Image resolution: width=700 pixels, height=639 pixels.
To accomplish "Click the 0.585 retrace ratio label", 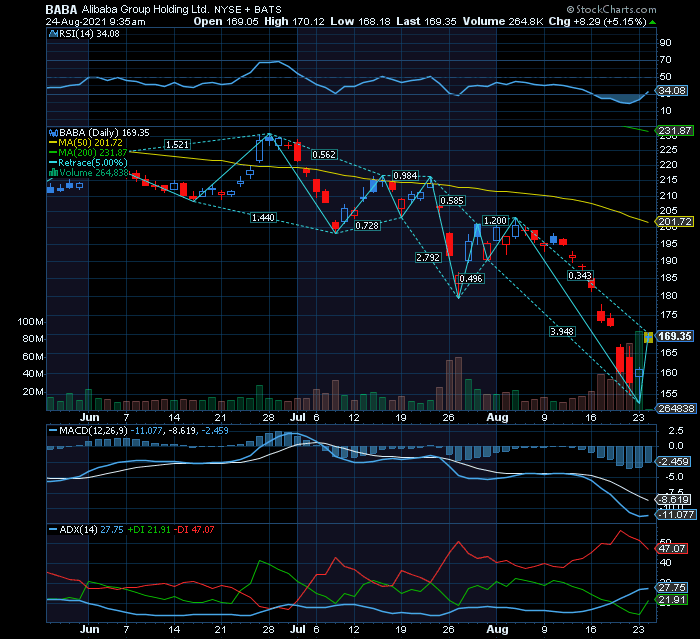I will (452, 200).
